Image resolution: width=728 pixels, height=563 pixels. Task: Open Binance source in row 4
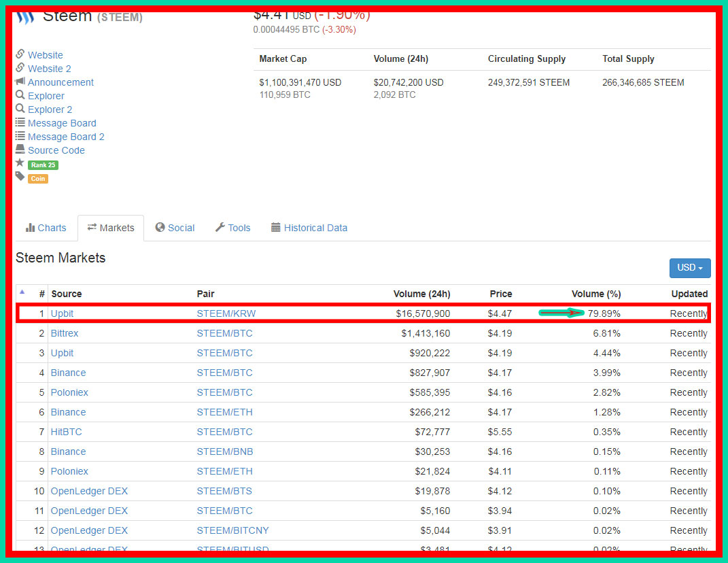pos(68,373)
